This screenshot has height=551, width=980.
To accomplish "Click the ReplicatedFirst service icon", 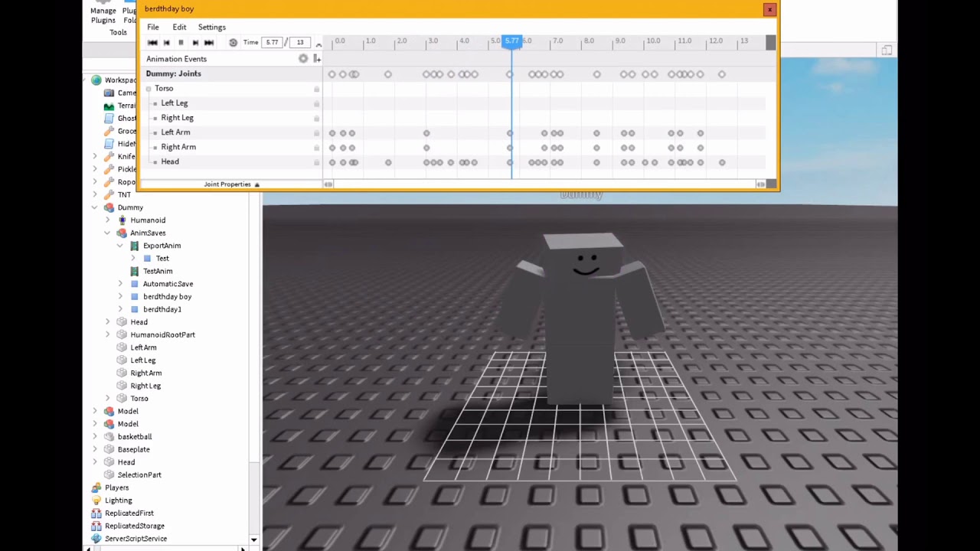I will click(96, 514).
